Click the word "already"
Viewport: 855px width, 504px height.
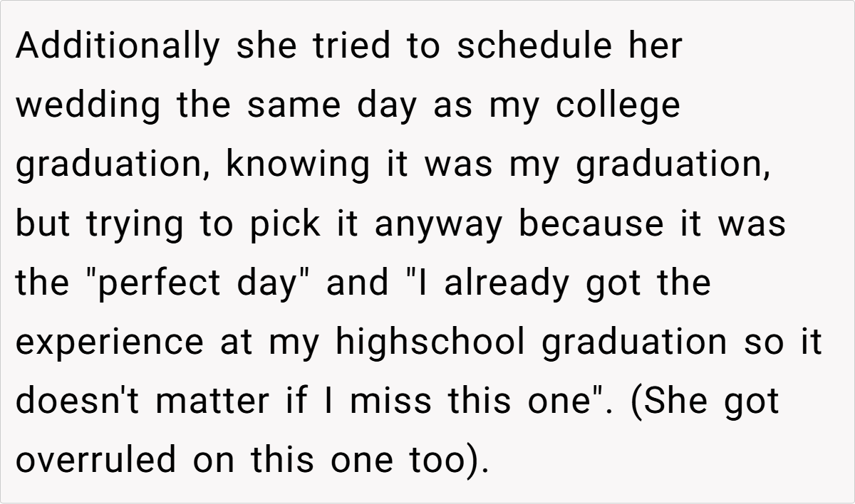[502, 283]
